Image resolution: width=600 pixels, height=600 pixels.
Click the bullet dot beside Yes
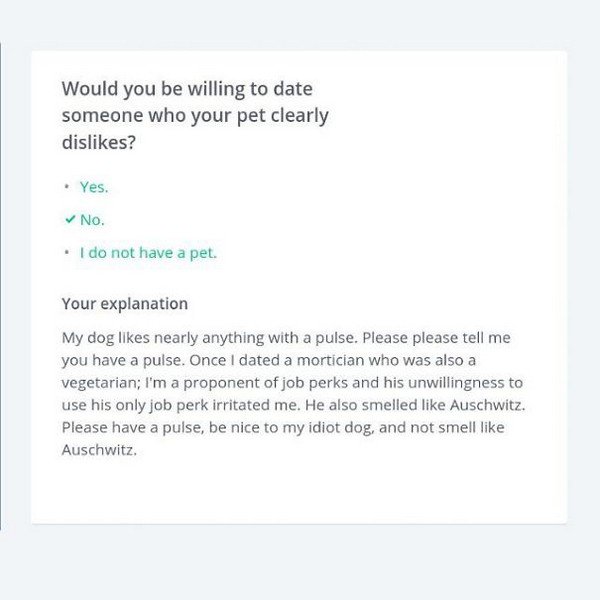(67, 187)
